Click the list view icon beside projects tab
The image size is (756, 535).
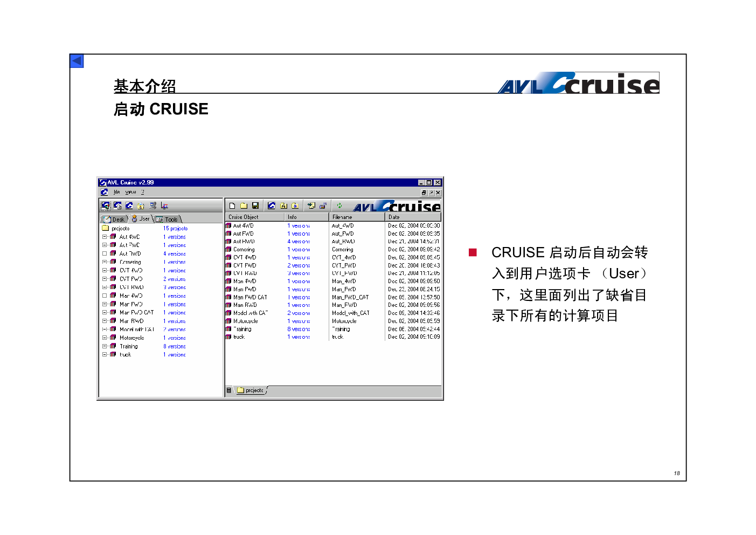tap(229, 390)
